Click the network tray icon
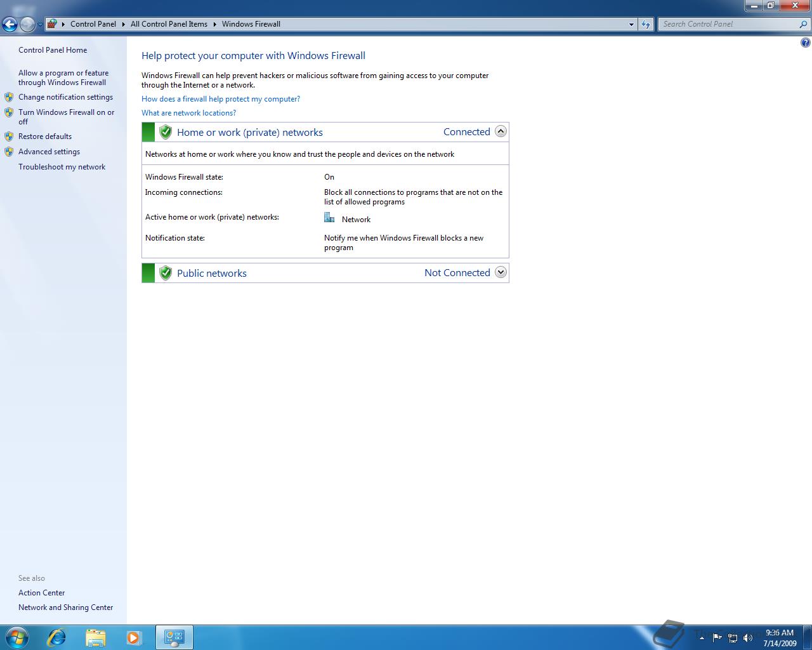 733,638
